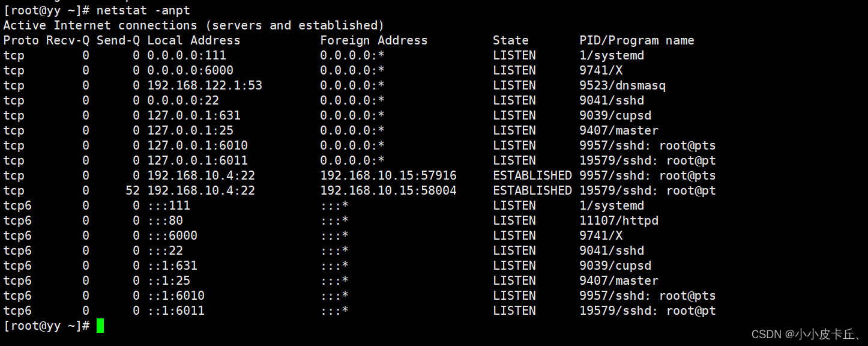This screenshot has height=346, width=868.
Task: Click the Recv-Q column header
Action: click(67, 40)
